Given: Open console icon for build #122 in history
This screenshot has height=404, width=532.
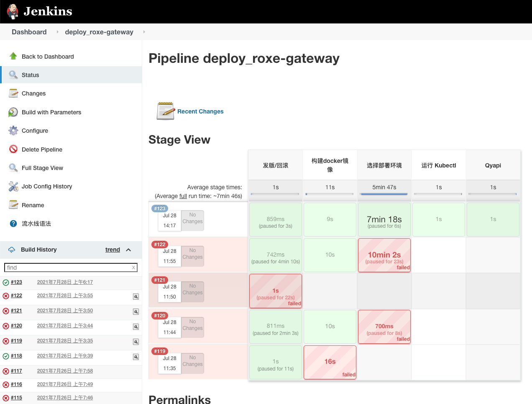Looking at the screenshot, I should 136,296.
